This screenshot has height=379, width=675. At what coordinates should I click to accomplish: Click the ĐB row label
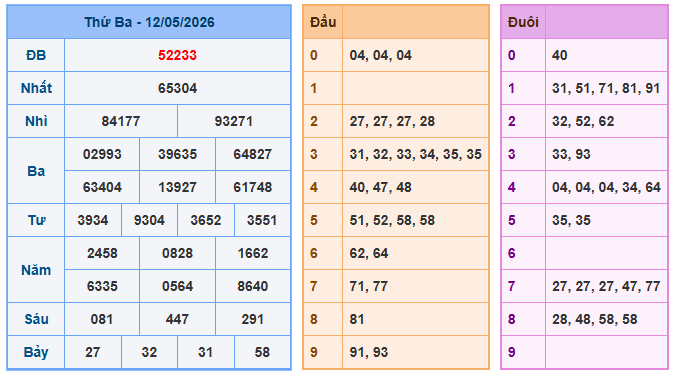(36, 55)
